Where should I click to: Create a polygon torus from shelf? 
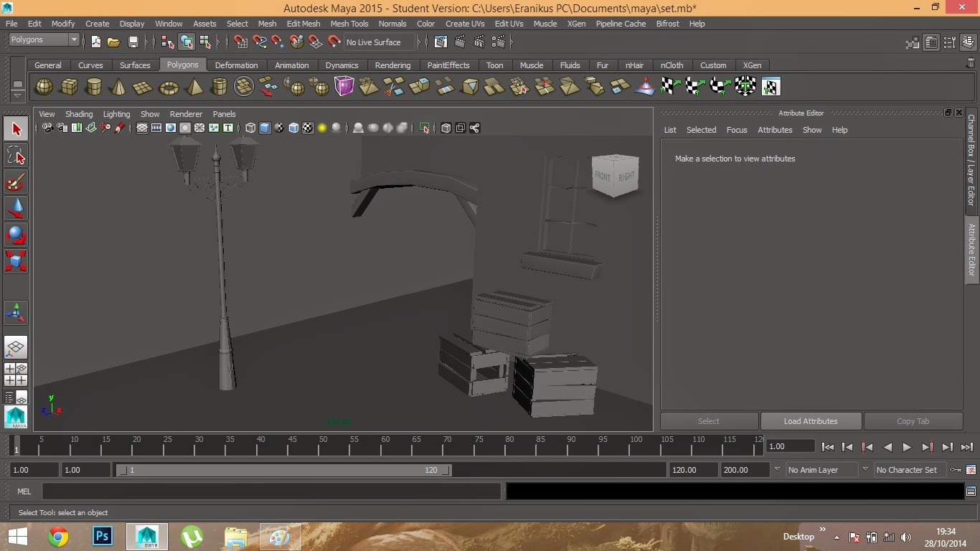(169, 87)
